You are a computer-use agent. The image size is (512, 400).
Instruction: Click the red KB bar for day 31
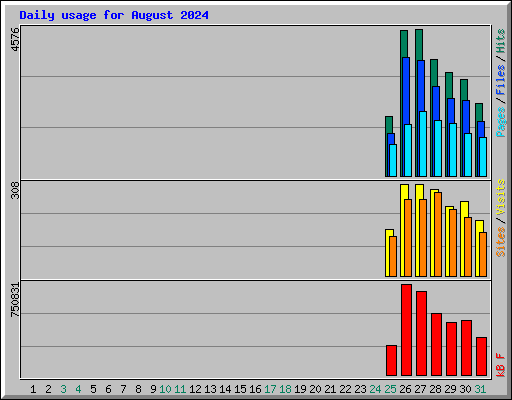pyautogui.click(x=481, y=356)
